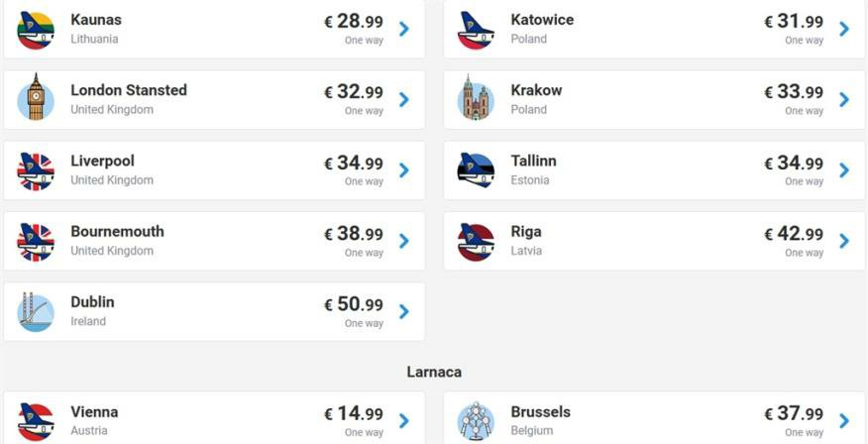Select the Vienna destination name

pos(94,412)
